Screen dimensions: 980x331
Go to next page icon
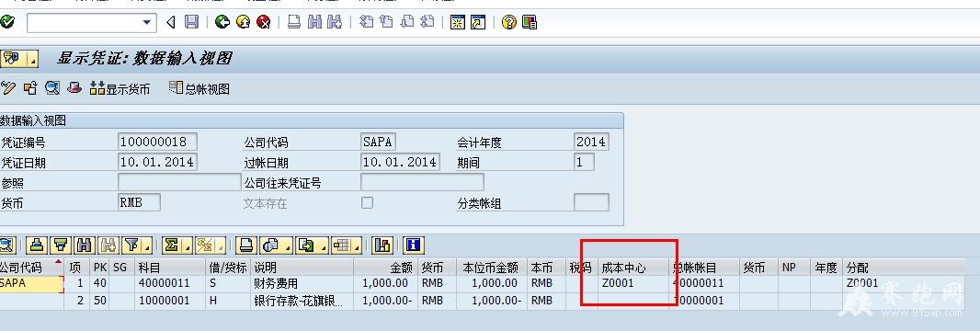pos(407,22)
